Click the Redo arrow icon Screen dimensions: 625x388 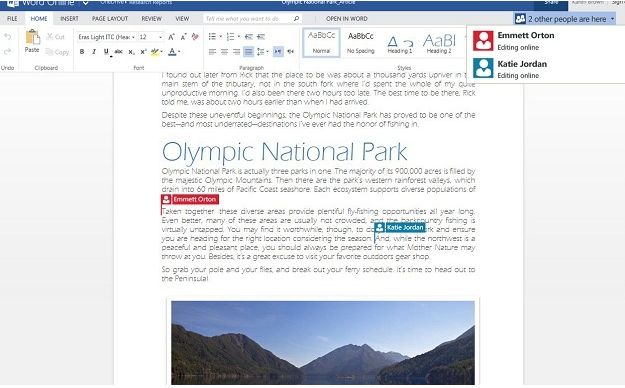pyautogui.click(x=8, y=51)
